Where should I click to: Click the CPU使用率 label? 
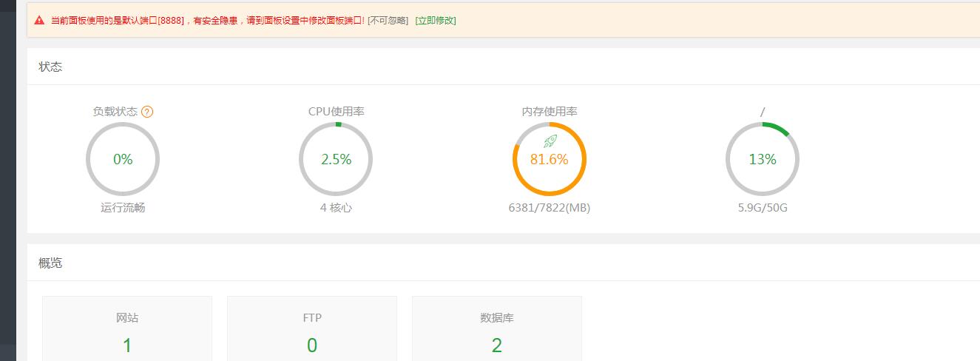[x=336, y=112]
